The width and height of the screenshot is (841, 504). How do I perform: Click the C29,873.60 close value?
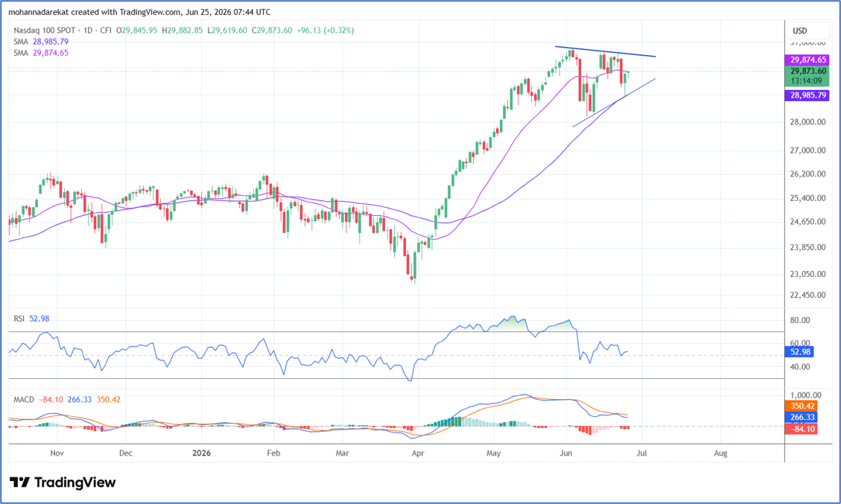click(272, 31)
